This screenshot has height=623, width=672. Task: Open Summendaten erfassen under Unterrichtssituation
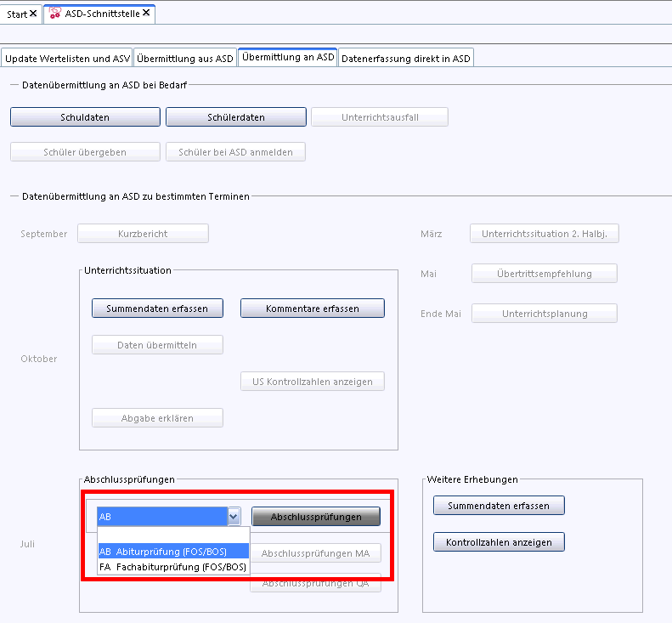pyautogui.click(x=157, y=309)
